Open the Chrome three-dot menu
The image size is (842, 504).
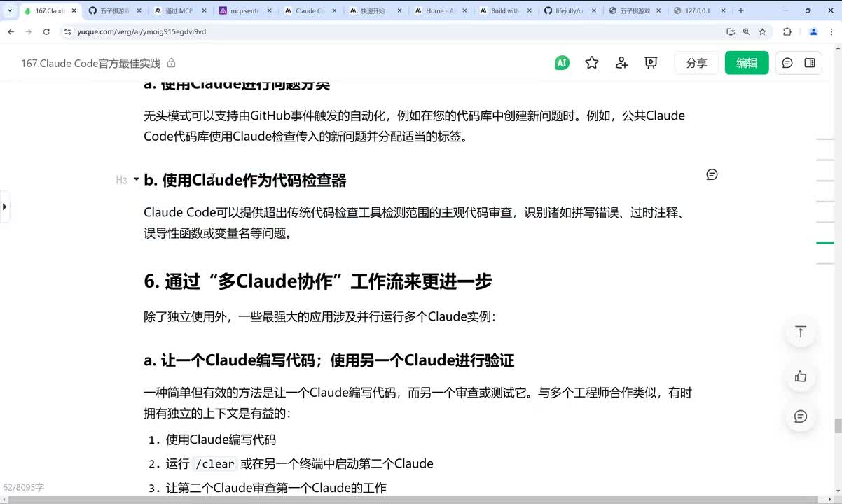(x=831, y=31)
